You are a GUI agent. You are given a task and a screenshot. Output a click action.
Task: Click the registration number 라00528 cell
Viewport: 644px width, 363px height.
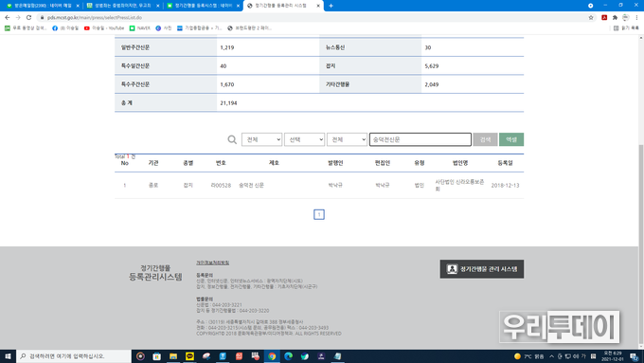point(221,186)
